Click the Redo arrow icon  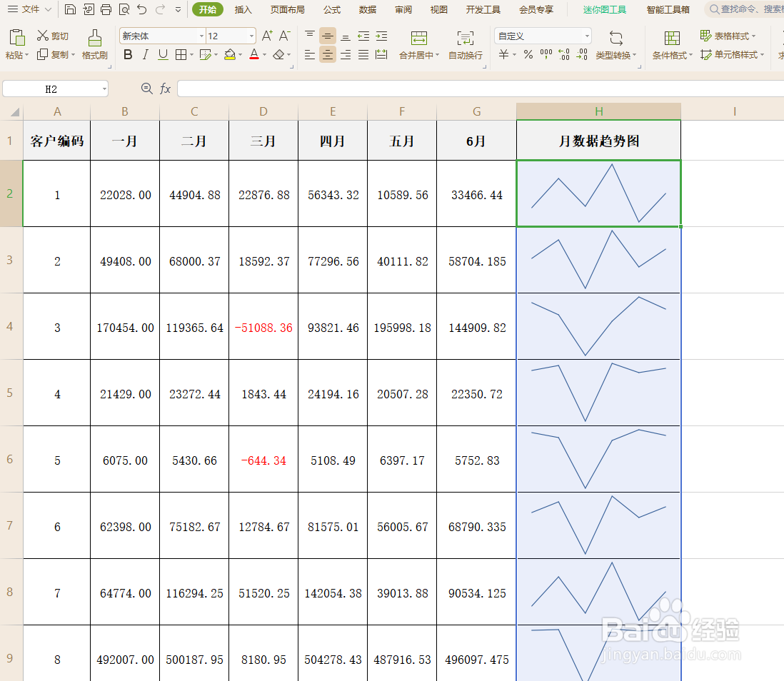pos(160,9)
